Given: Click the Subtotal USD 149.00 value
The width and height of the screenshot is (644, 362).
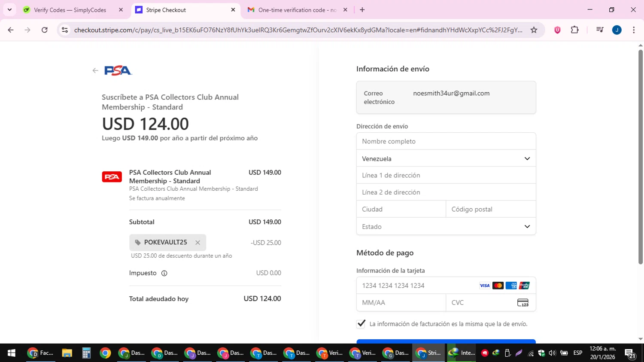Looking at the screenshot, I should [265, 222].
